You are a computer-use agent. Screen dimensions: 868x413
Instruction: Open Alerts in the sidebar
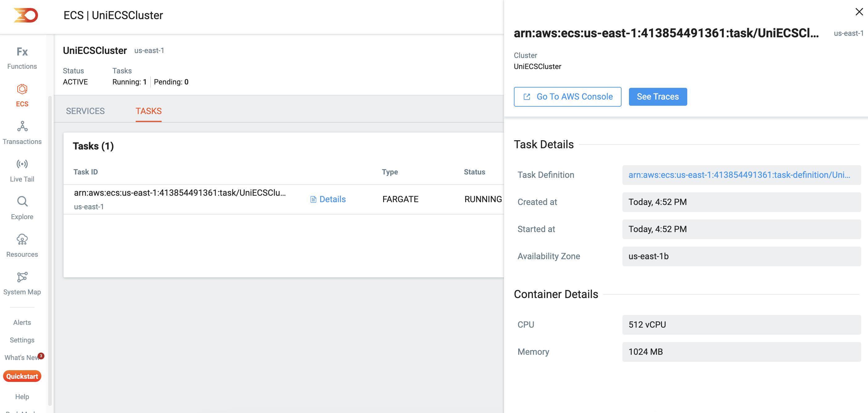22,322
